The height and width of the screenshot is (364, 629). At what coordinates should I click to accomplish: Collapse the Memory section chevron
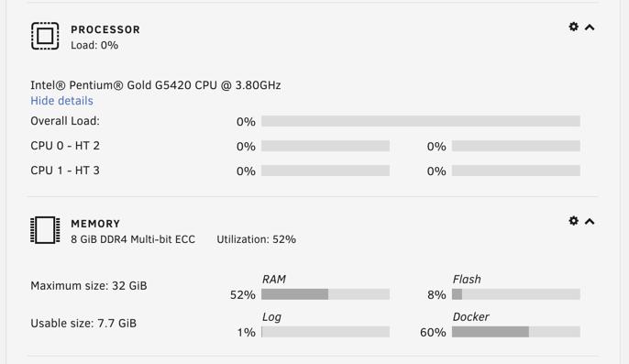[x=590, y=222]
